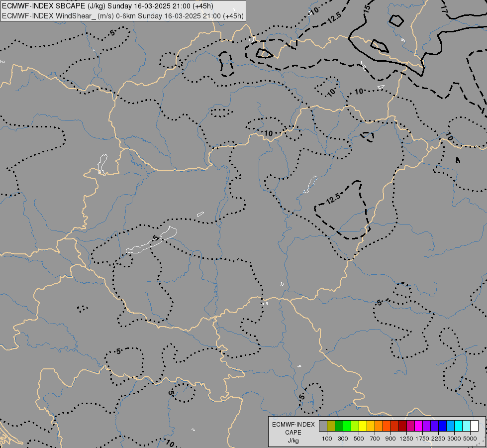Click the 100 value under the legend
Image resolution: width=487 pixels, height=448 pixels.
coord(327,439)
